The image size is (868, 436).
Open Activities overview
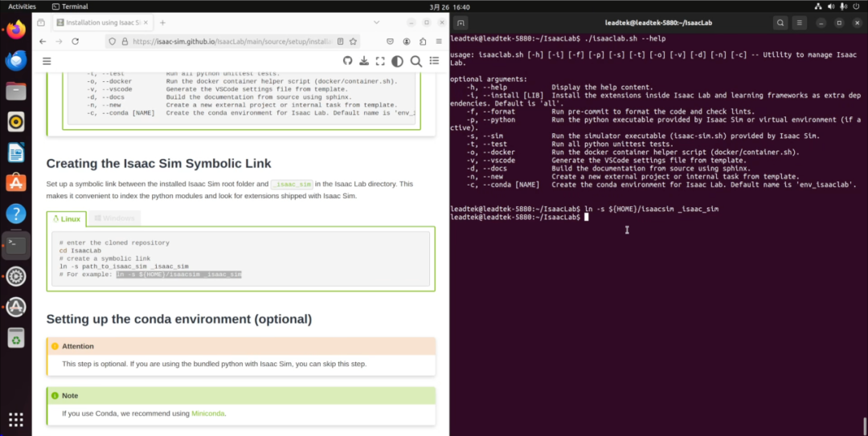(x=23, y=6)
